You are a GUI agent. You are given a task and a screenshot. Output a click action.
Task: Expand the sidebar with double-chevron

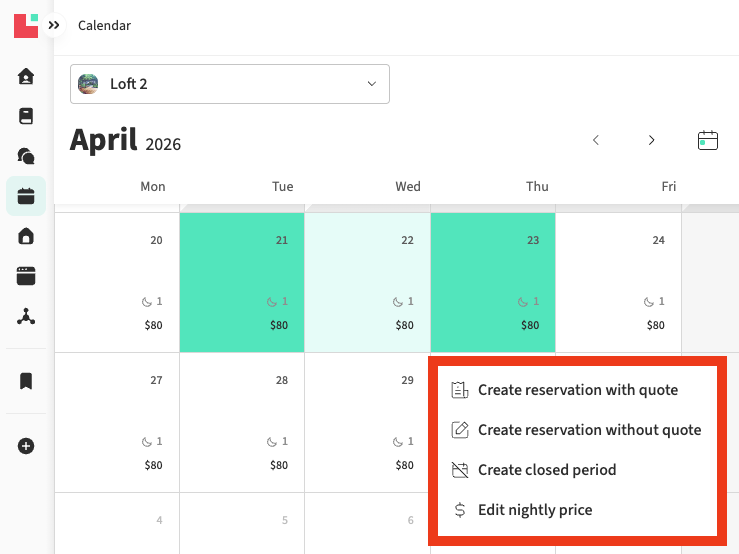tap(54, 25)
